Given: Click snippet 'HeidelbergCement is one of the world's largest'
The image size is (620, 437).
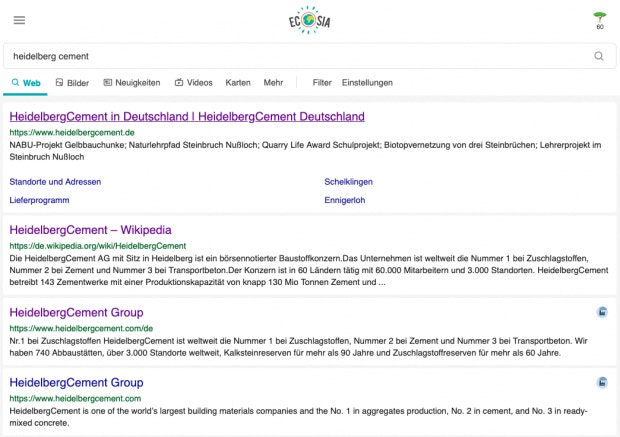Looking at the screenshot, I should pos(299,417).
